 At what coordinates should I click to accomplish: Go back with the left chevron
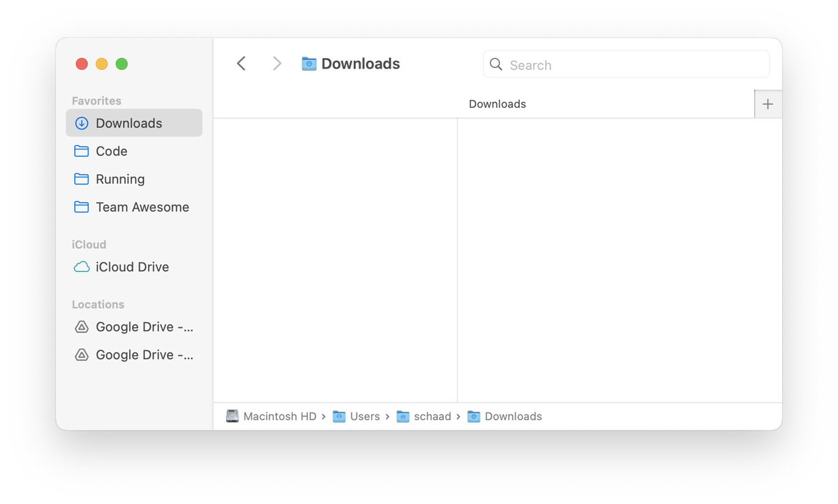tap(241, 64)
